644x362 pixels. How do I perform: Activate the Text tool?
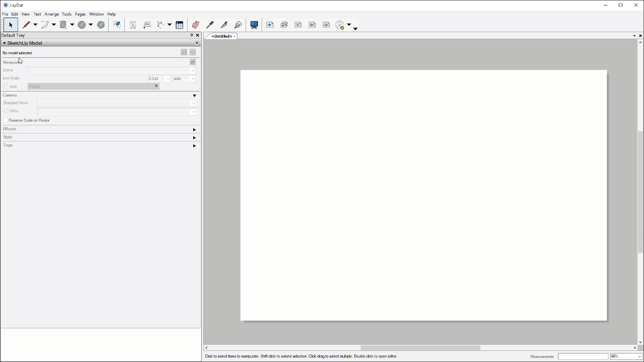133,25
